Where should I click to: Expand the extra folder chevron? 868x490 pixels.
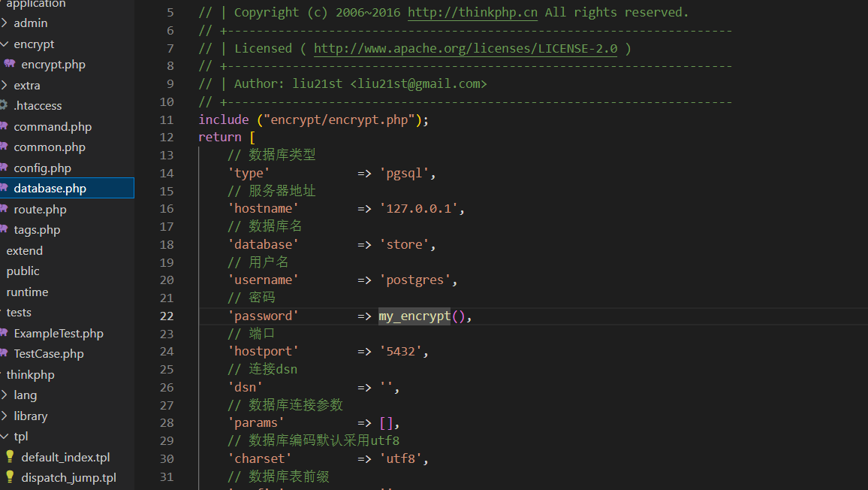(x=5, y=85)
